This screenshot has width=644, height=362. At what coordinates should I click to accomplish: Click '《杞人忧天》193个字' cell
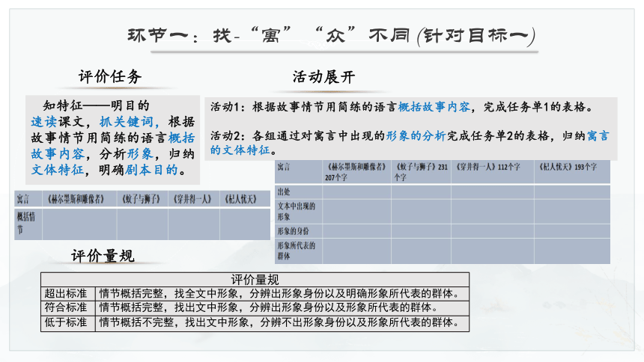[572, 172]
